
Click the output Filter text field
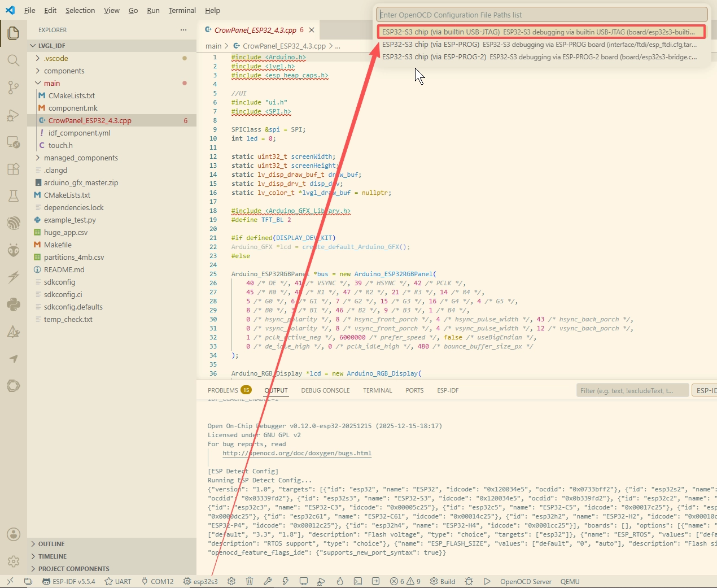(632, 390)
